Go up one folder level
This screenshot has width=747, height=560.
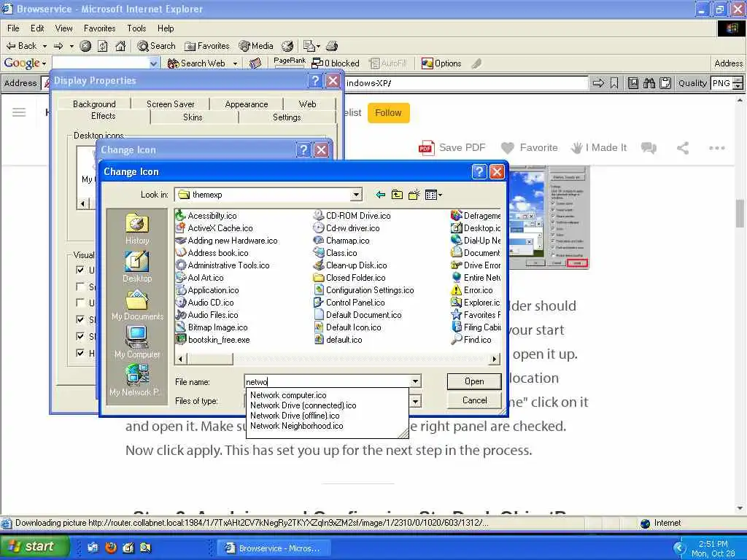pos(397,195)
